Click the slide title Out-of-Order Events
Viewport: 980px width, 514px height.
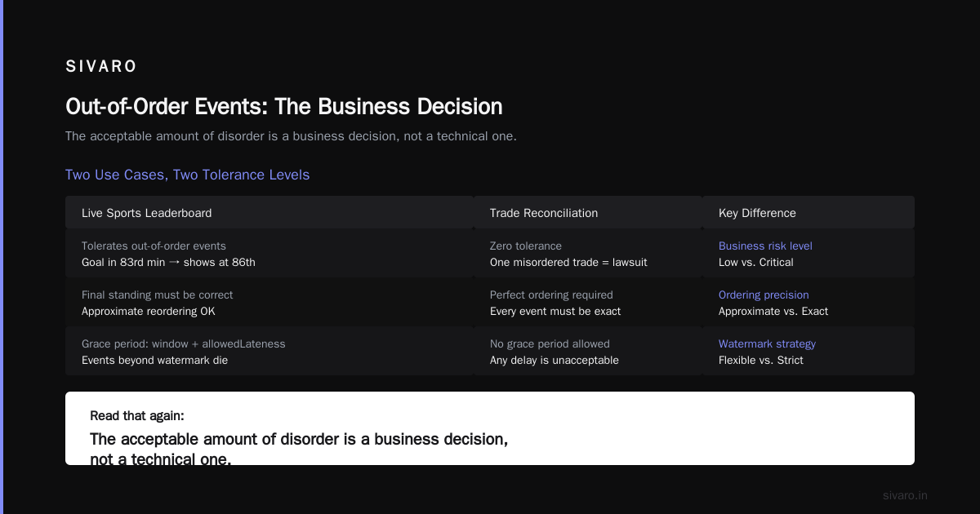point(283,107)
